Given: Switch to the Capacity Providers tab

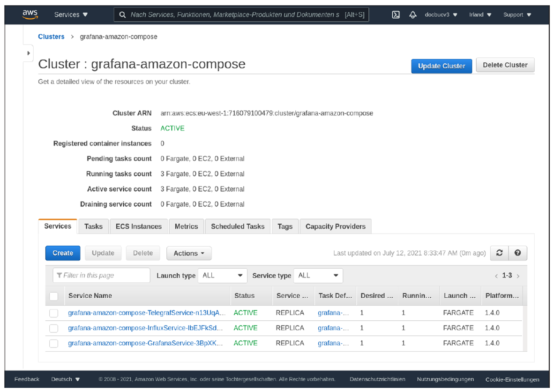Looking at the screenshot, I should coord(335,226).
